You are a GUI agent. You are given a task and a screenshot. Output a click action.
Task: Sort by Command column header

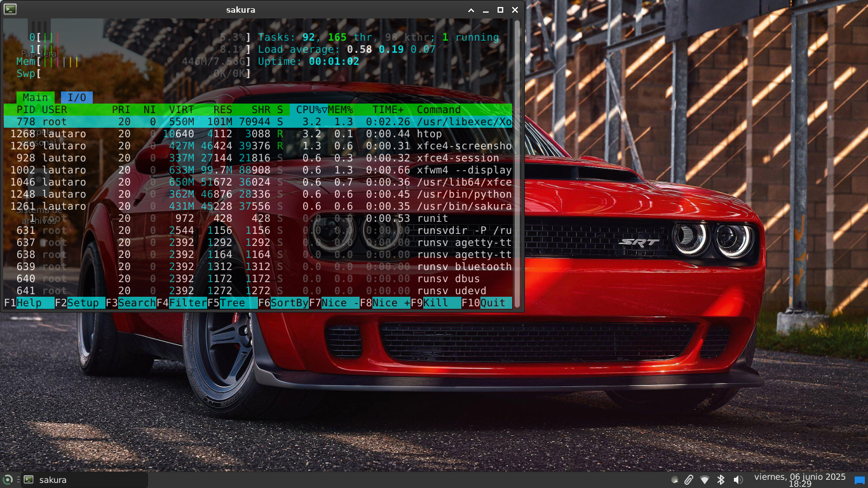(439, 110)
